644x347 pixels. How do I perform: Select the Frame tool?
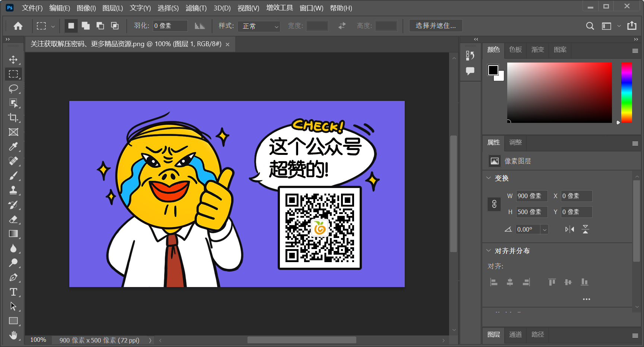(13, 132)
